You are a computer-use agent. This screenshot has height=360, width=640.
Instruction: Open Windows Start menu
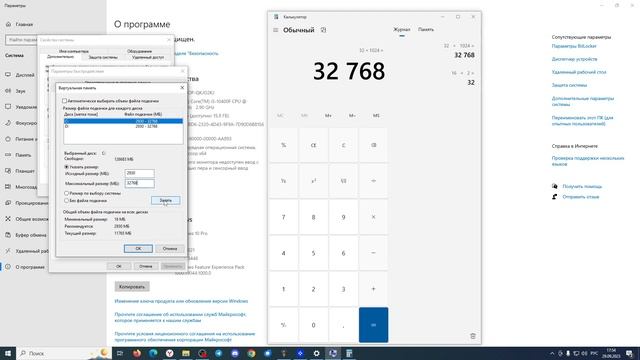coord(7,353)
